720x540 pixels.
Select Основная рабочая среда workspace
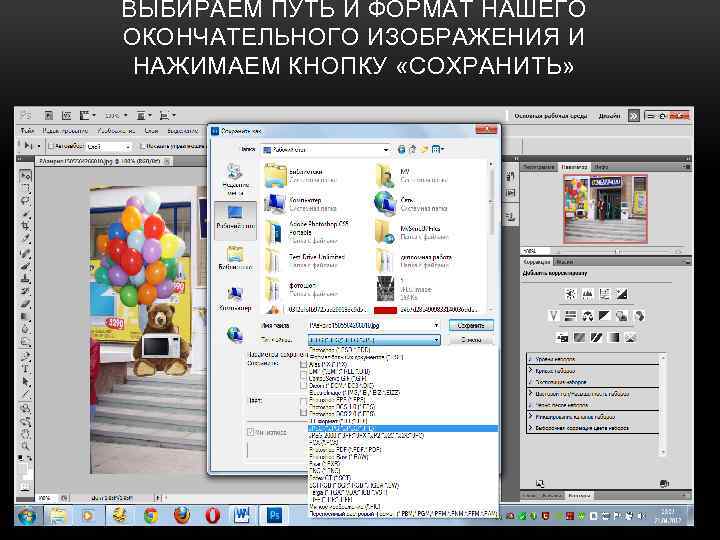click(551, 116)
